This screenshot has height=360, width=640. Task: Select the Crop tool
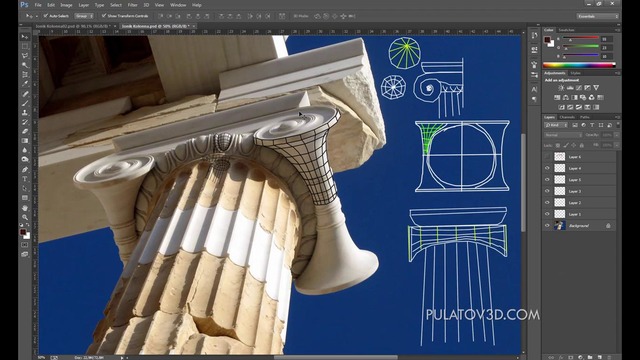(25, 74)
